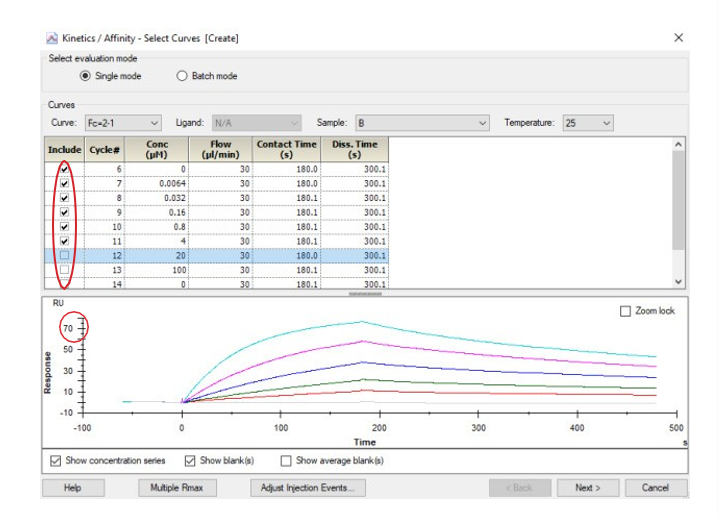Toggle Show concentration series checkbox
Screen dimensions: 719x517
pyautogui.click(x=57, y=461)
